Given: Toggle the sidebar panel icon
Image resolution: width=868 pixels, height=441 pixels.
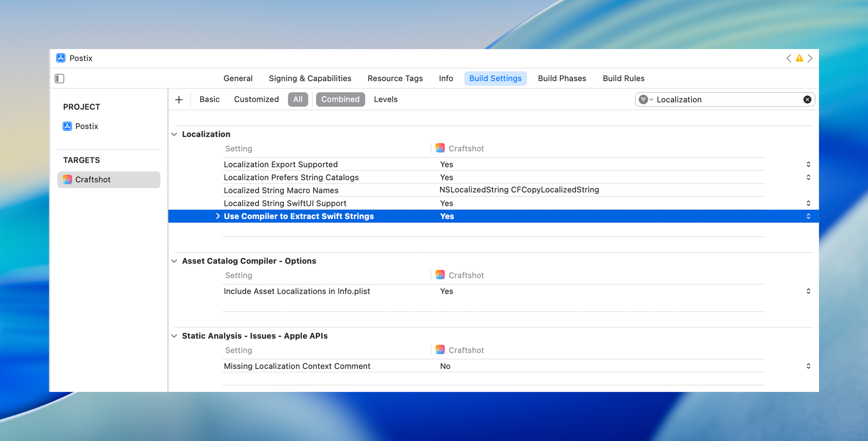Looking at the screenshot, I should (x=59, y=78).
